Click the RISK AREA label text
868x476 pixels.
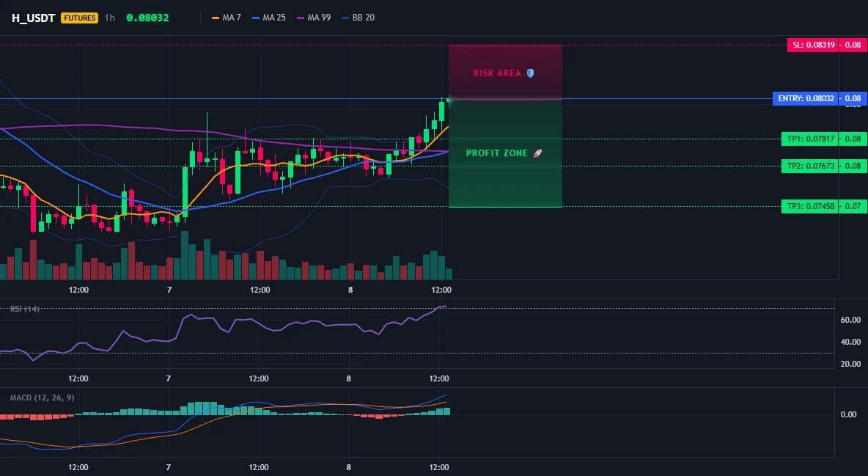point(497,73)
